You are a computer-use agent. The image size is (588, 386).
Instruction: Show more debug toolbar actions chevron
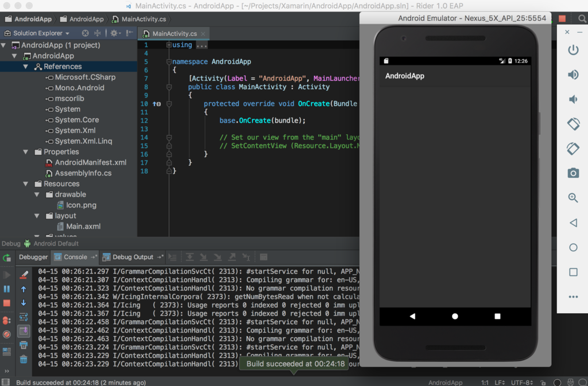point(7,371)
